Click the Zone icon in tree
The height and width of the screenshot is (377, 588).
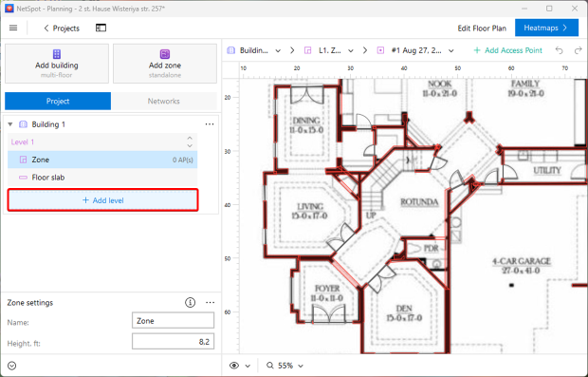click(x=23, y=160)
